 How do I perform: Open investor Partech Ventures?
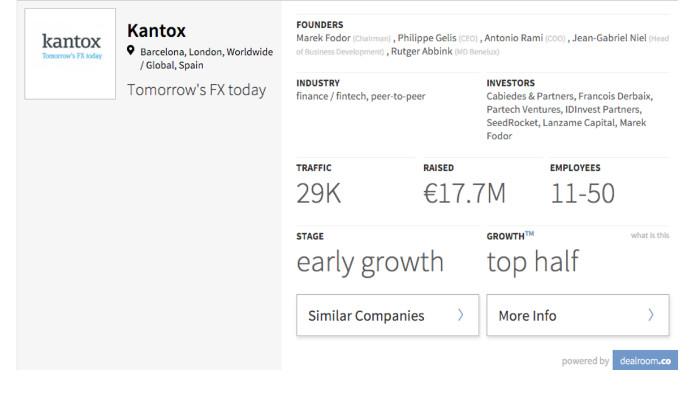click(x=522, y=110)
